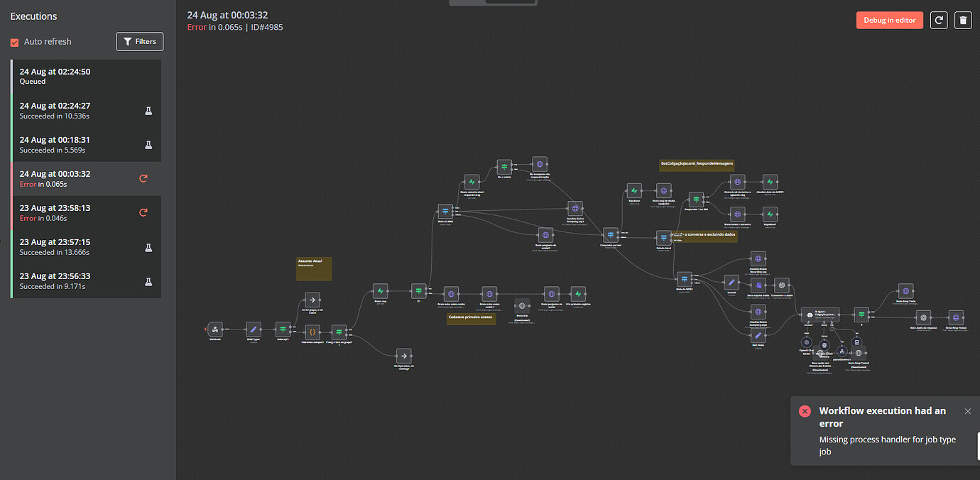Viewport: 980px width, 480px height.
Task: Dismiss the workflow execution error notification
Action: click(x=968, y=411)
